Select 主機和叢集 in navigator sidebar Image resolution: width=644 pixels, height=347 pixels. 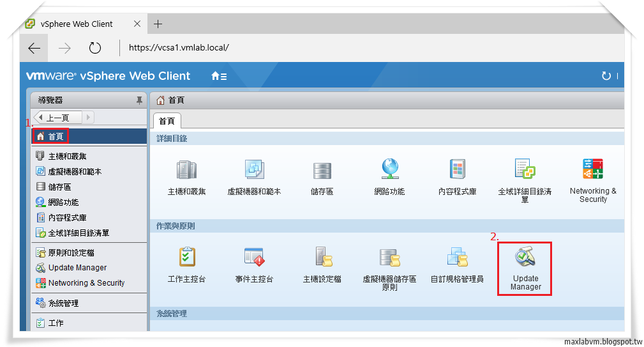[89, 156]
